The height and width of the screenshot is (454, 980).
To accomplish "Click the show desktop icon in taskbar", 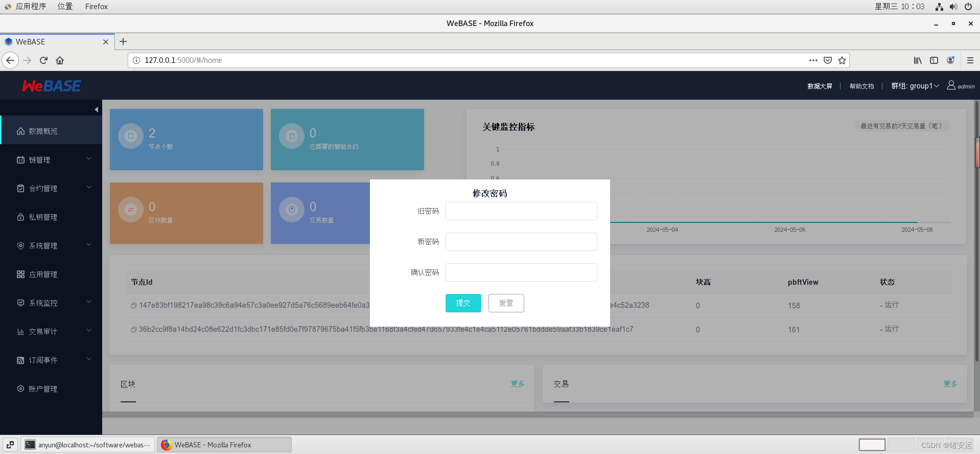I will coord(10,445).
